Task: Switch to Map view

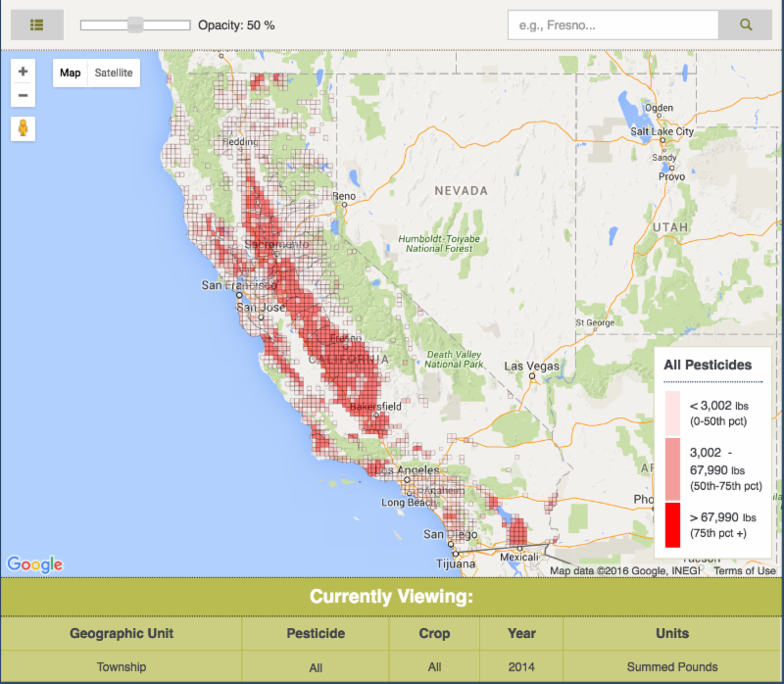Action: [71, 73]
